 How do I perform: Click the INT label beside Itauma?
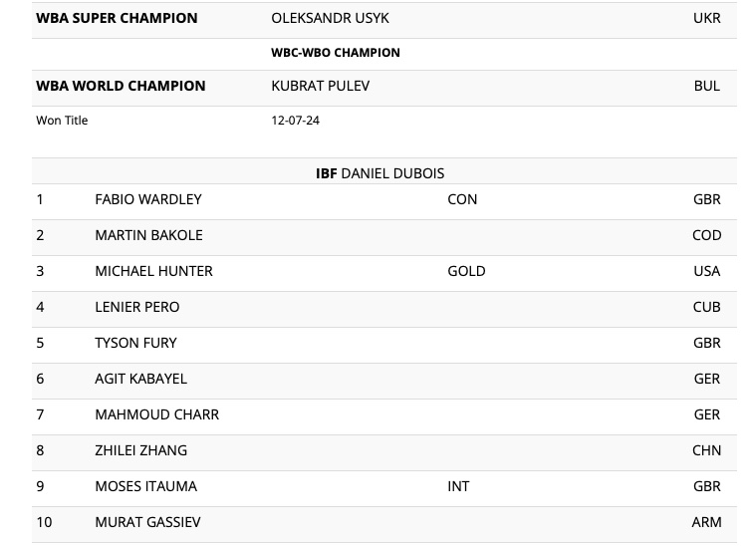pyautogui.click(x=458, y=486)
